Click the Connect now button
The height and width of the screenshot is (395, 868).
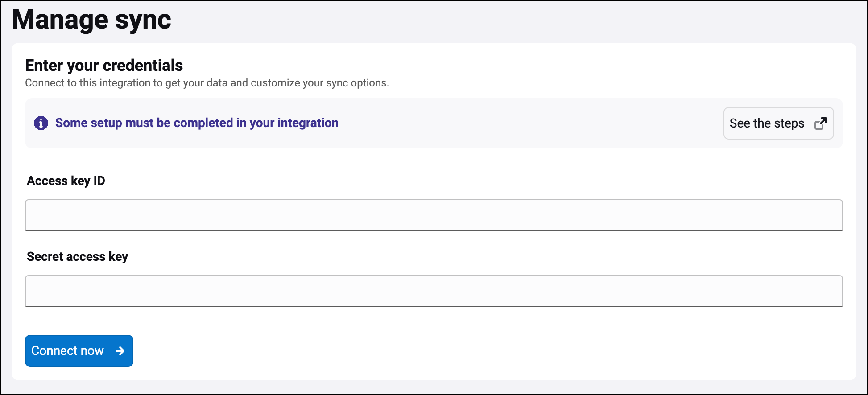(79, 351)
